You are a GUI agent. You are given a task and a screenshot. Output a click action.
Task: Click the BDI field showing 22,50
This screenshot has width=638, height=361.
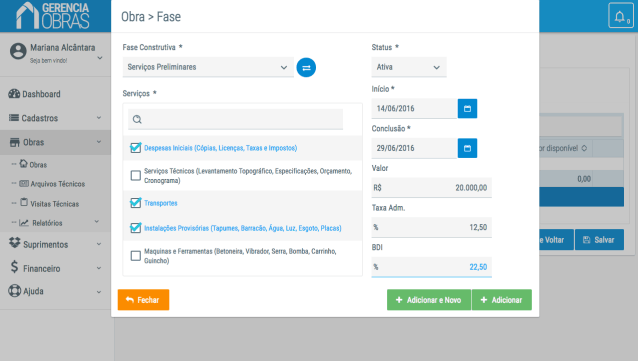pos(431,267)
